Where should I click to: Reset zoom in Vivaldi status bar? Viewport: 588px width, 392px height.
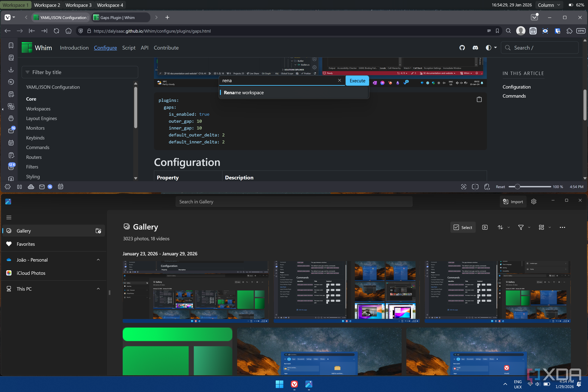pos(500,187)
